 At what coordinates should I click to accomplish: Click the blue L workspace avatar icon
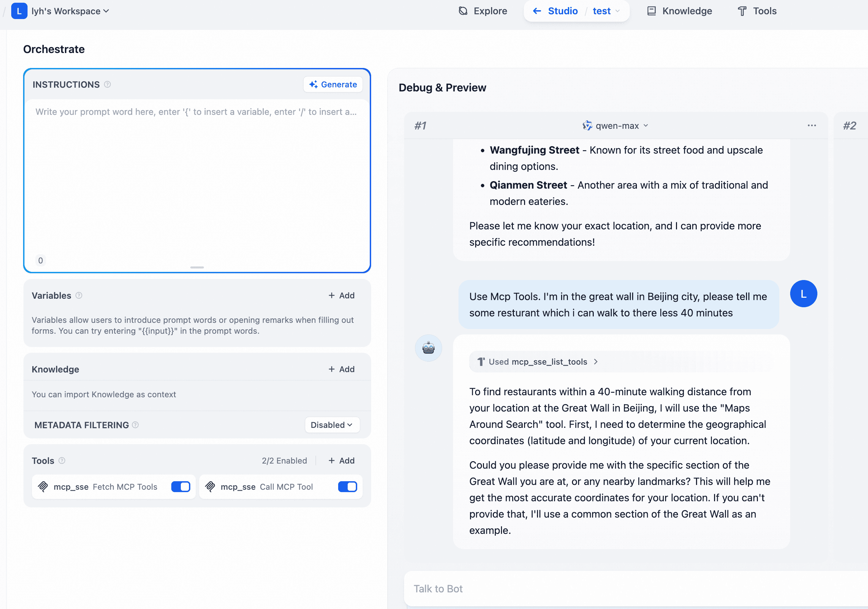tap(19, 11)
